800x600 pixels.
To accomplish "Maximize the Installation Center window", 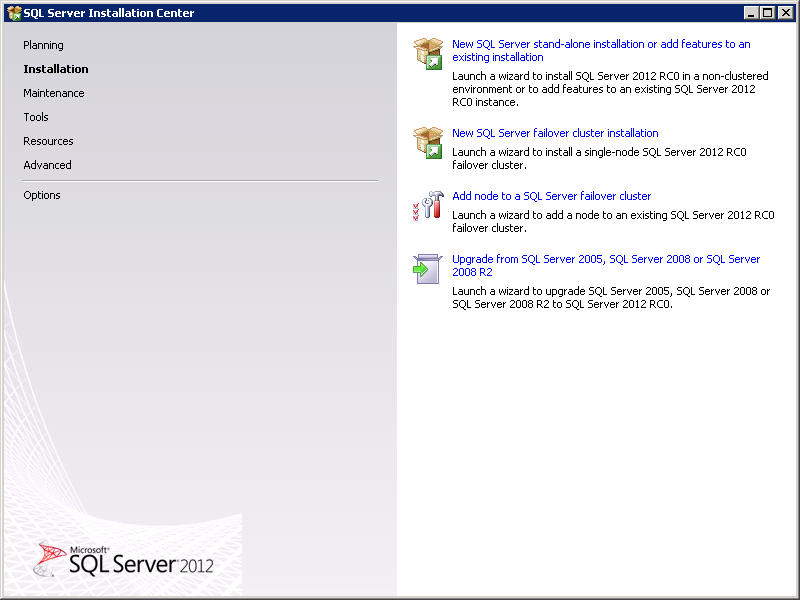I will [x=768, y=13].
